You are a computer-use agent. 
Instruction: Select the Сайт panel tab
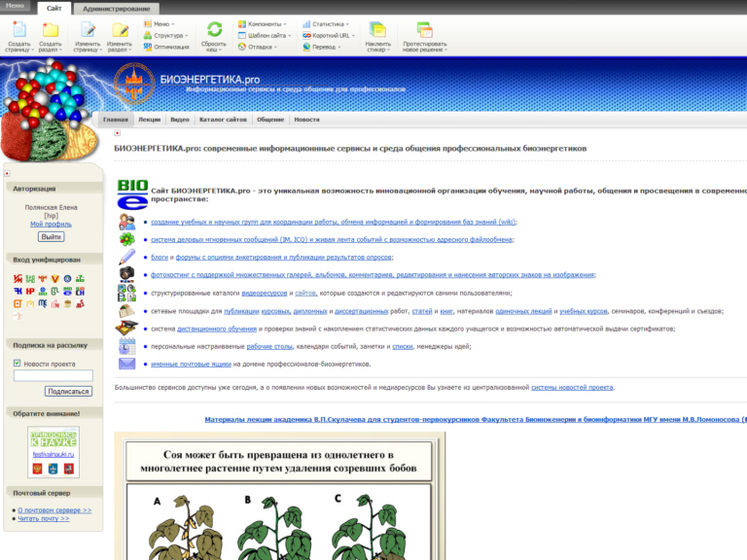coord(53,8)
